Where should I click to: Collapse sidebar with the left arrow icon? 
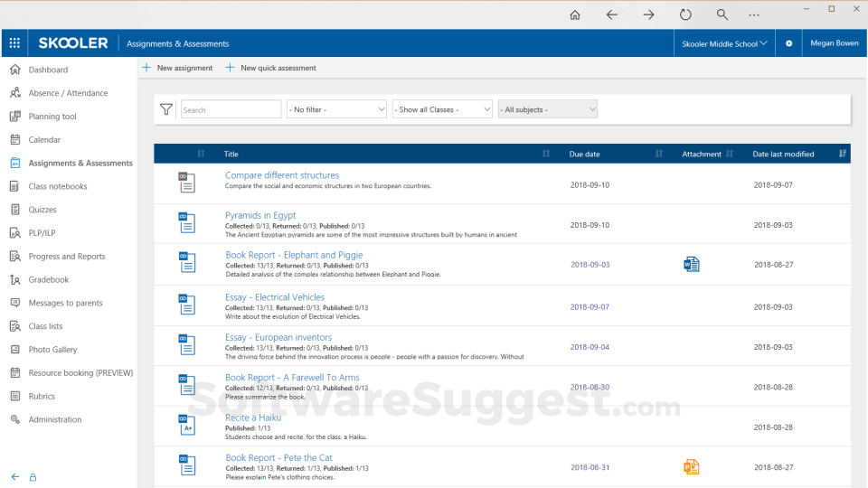pyautogui.click(x=15, y=477)
